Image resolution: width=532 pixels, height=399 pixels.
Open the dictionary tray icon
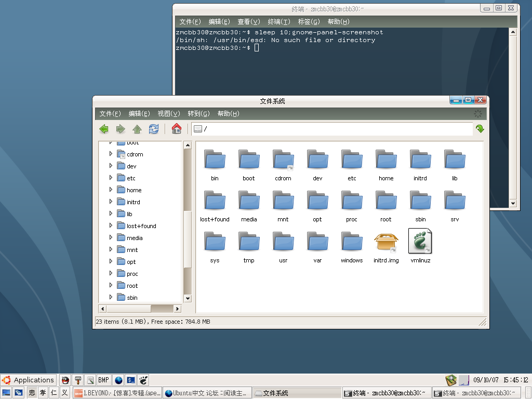pyautogui.click(x=451, y=380)
